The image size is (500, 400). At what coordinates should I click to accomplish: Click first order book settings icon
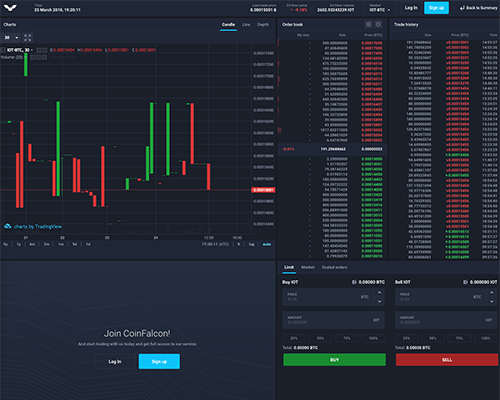click(x=368, y=24)
